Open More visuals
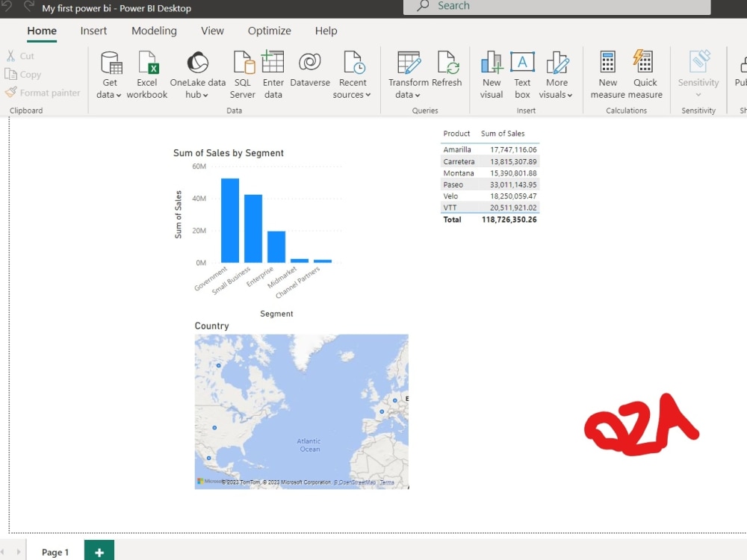This screenshot has width=747, height=560. click(x=556, y=75)
